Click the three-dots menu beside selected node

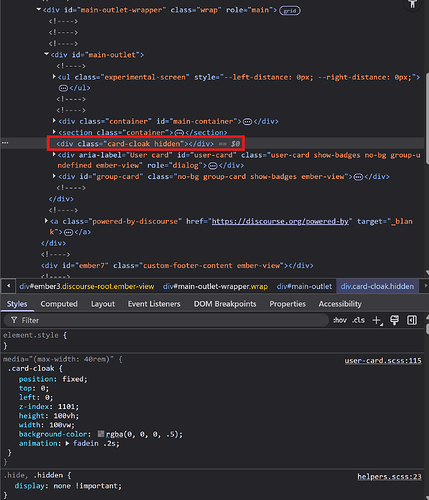pos(5,143)
